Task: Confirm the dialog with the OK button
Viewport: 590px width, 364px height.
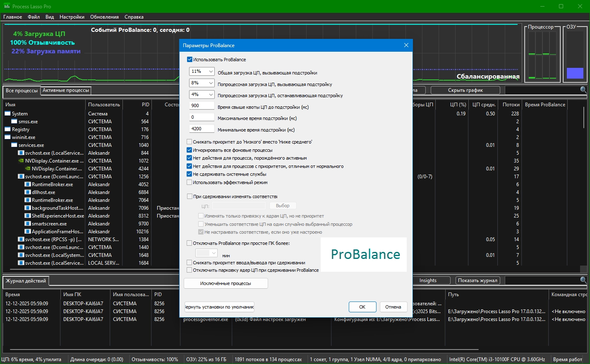Action: click(x=362, y=307)
